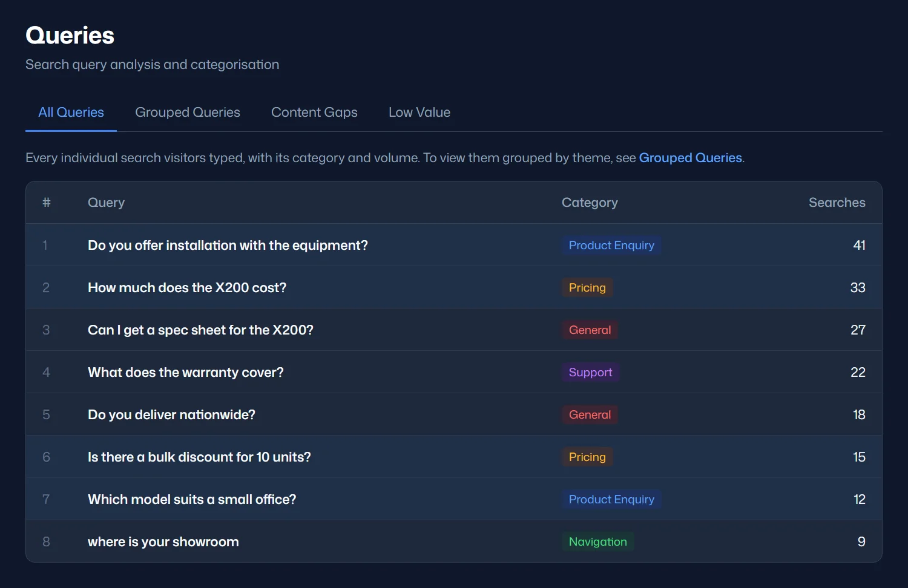
Task: Follow the Grouped Queries link in the description
Action: 691,158
